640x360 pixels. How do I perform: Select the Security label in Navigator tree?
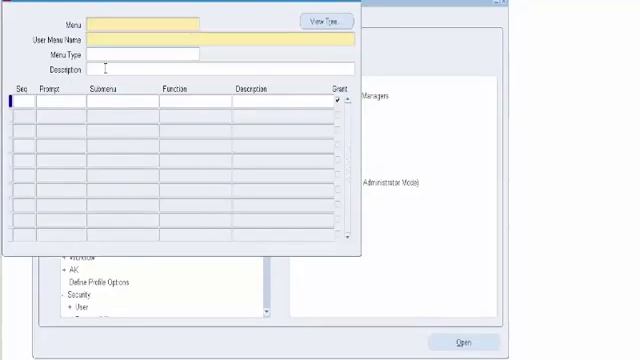[x=79, y=294]
